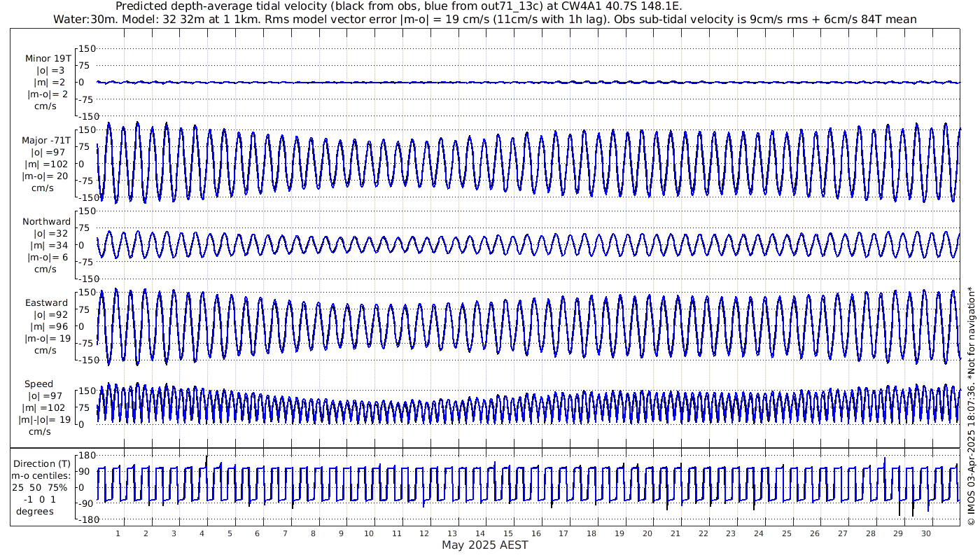Viewport: 980px width, 560px height.
Task: Click the 'm-o centiles' text in Direction panel
Action: 43,475
